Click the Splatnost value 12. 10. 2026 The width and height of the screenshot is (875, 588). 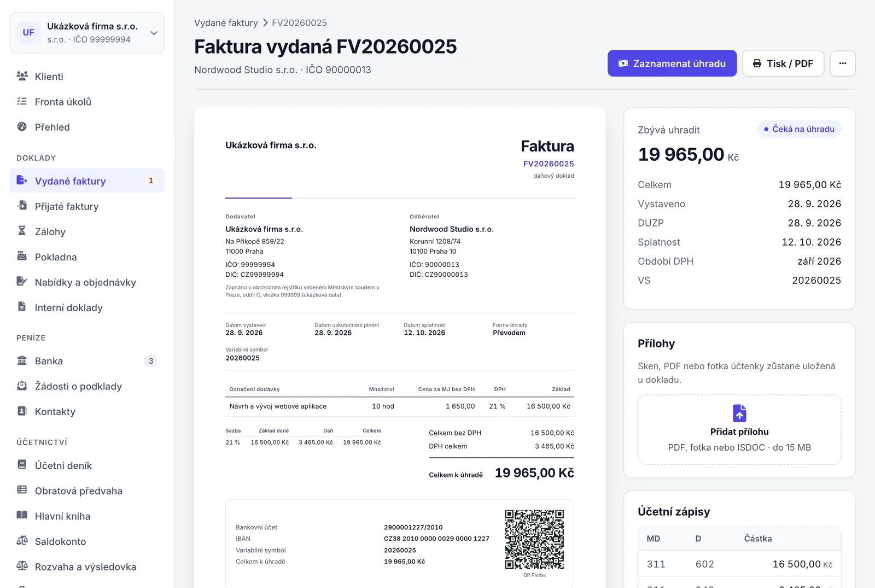tap(812, 242)
